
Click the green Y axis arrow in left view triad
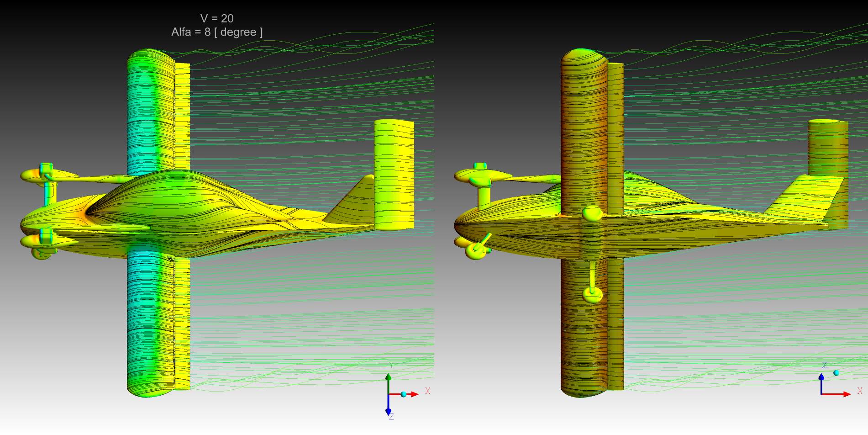click(x=388, y=379)
